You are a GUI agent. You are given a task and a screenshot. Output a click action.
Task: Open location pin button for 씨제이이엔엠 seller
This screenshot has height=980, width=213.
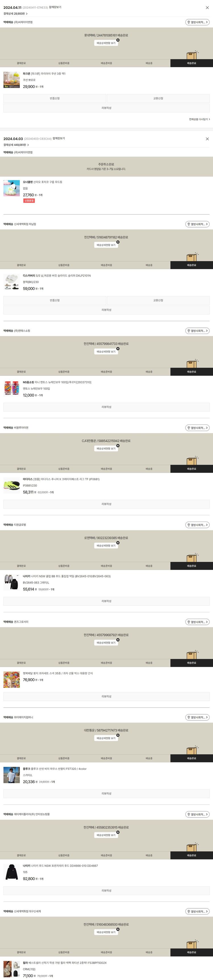pos(197,22)
